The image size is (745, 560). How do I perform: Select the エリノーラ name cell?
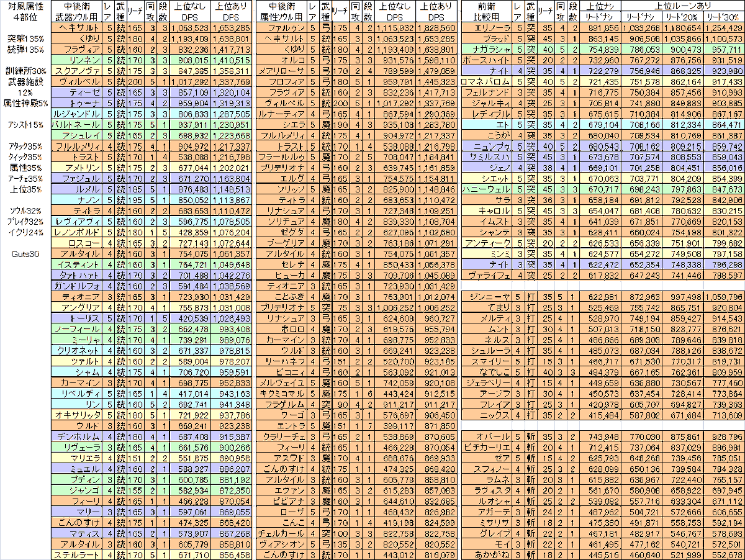pyautogui.click(x=487, y=29)
